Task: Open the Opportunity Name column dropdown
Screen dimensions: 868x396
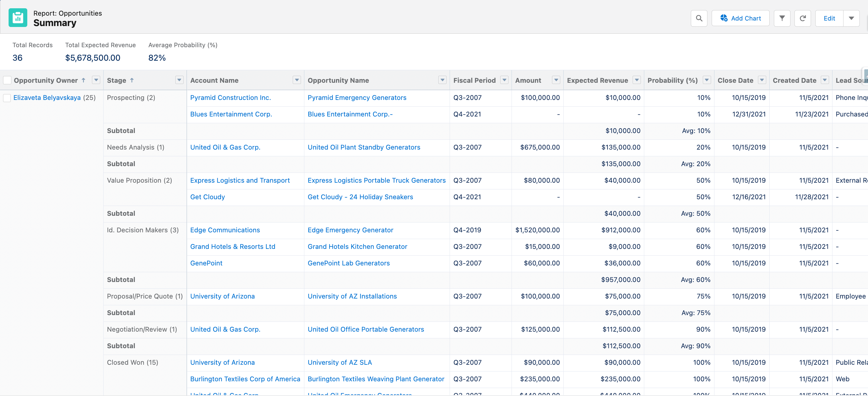Action: click(x=442, y=80)
